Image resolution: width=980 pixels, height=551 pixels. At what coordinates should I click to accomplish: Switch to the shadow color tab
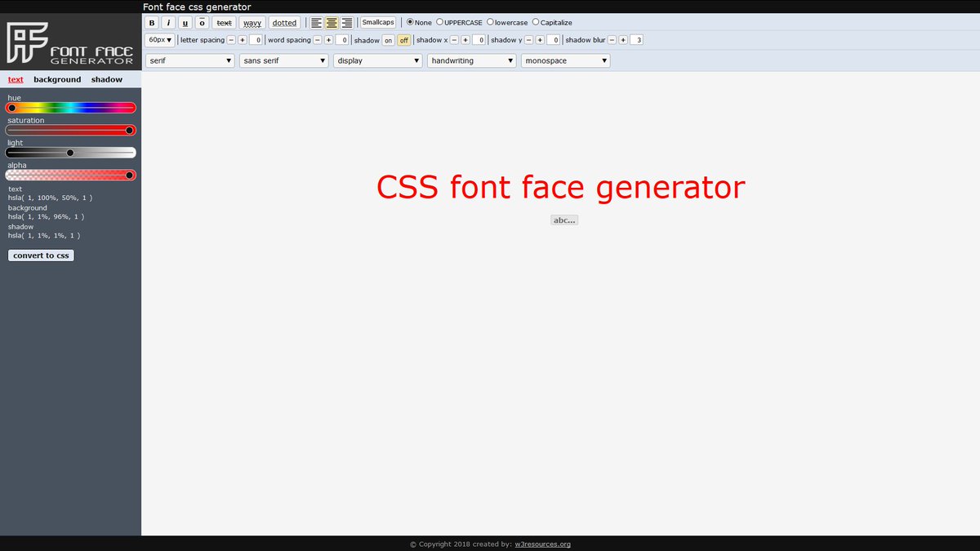point(106,79)
